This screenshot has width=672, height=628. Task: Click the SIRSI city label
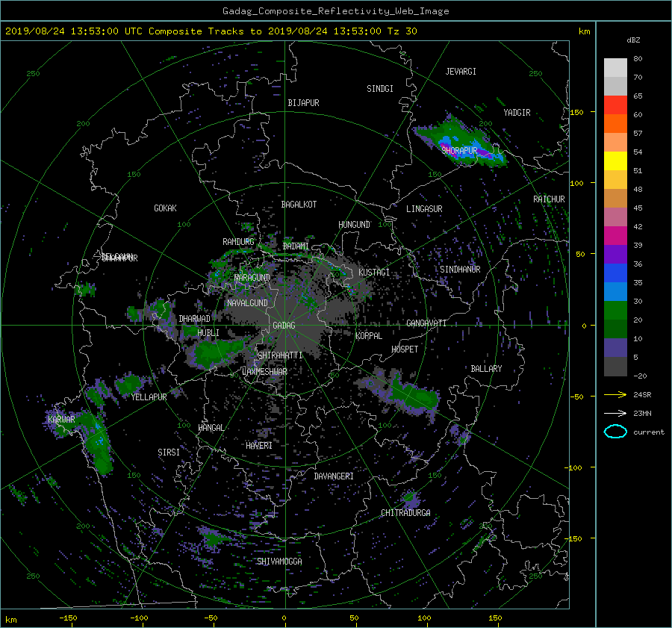169,453
